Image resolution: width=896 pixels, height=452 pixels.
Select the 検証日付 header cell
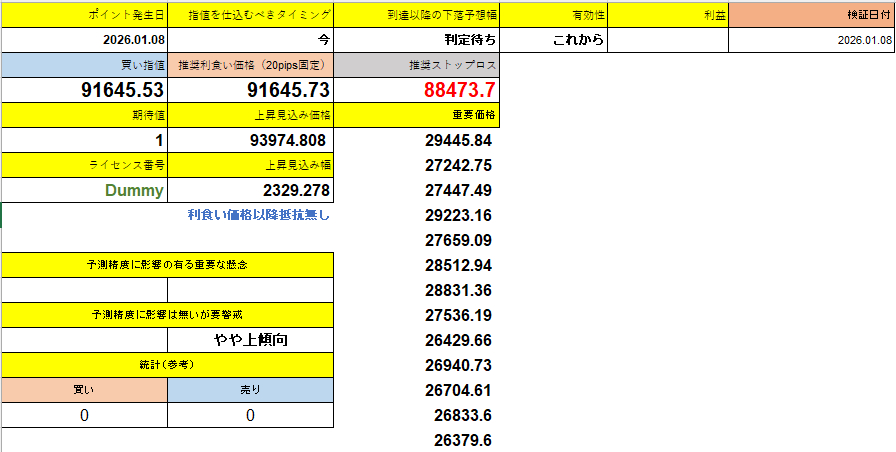click(x=812, y=15)
